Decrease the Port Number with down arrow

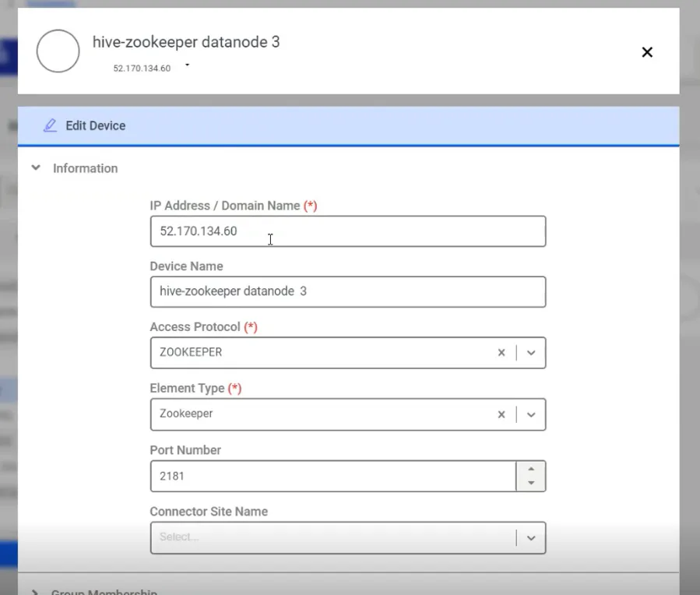pos(531,483)
